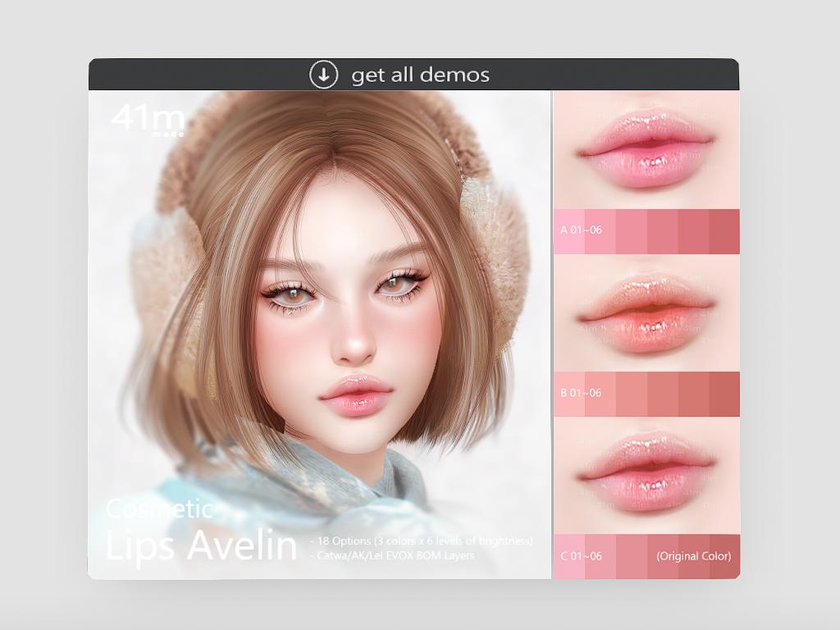This screenshot has width=840, height=630.
Task: Click the "C 01~06" swatch label
Action: [x=581, y=556]
